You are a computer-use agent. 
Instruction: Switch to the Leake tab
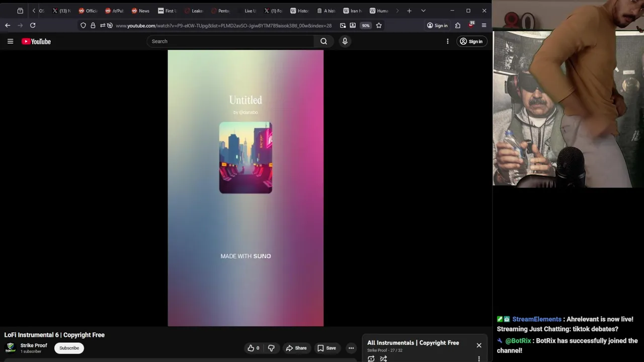[x=194, y=11]
